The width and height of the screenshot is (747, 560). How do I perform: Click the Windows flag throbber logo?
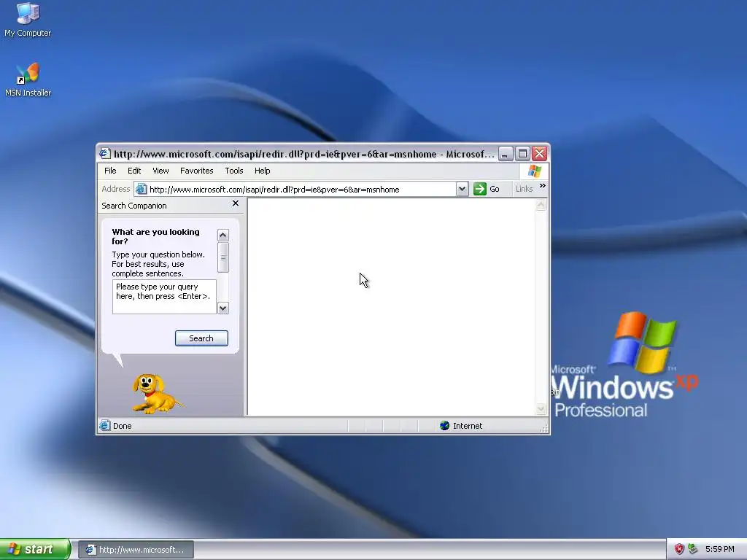534,171
